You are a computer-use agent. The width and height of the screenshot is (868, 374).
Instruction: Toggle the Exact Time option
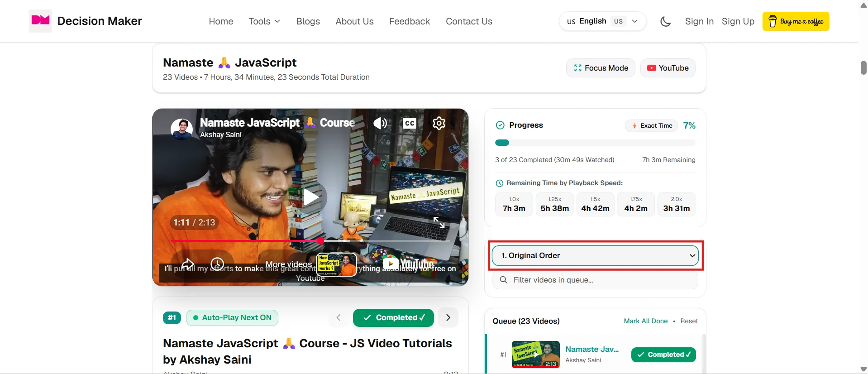tap(652, 126)
